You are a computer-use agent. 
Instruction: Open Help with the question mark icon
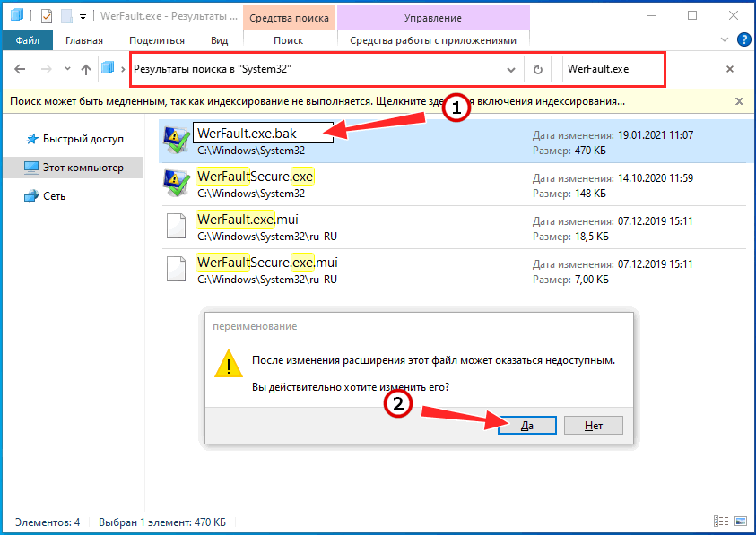tap(744, 39)
